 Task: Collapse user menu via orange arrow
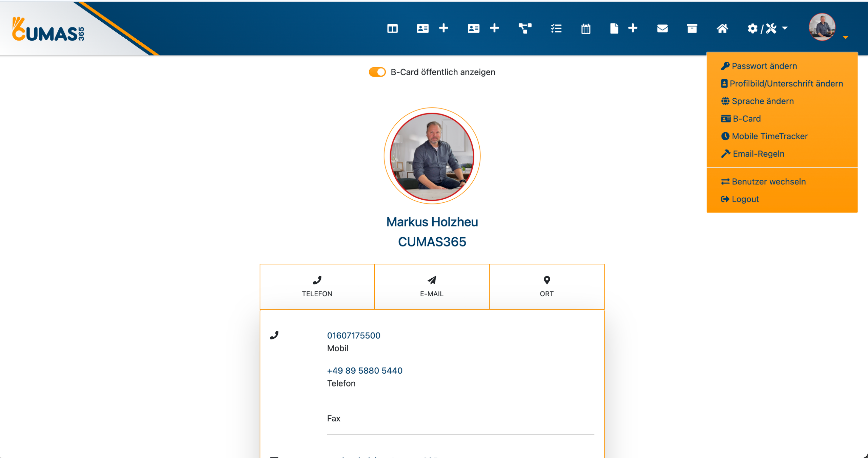coord(845,37)
